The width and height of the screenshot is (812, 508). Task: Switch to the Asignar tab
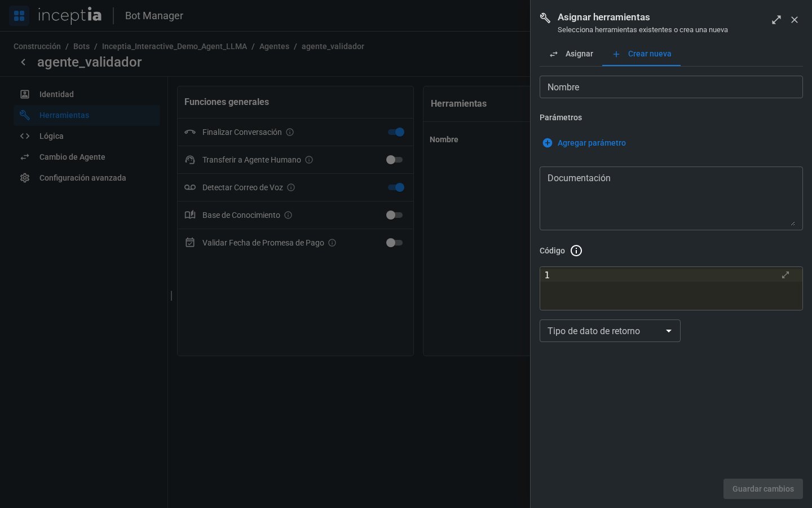571,54
